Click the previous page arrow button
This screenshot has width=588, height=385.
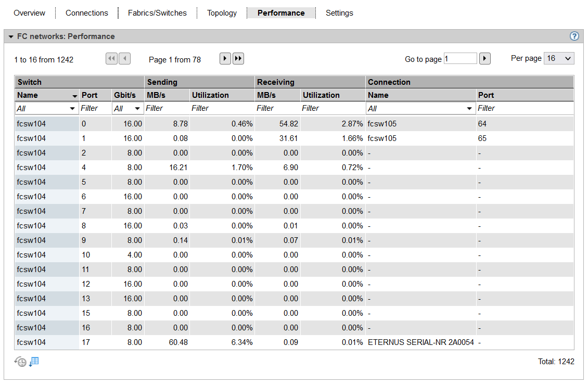[x=125, y=59]
